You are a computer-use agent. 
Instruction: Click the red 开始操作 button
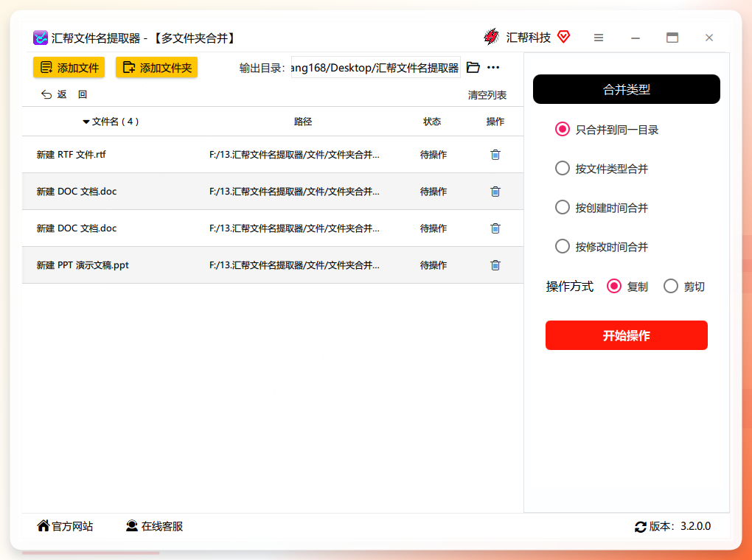point(627,335)
